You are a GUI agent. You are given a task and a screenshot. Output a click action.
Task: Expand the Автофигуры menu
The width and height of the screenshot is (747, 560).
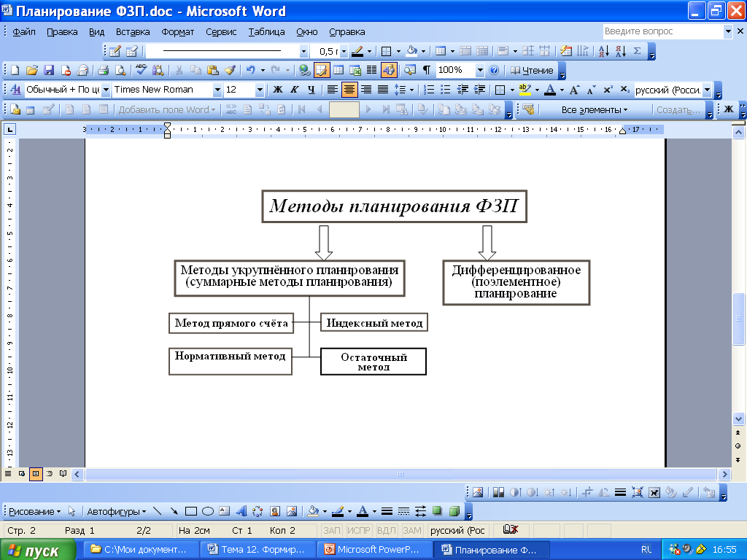116,511
